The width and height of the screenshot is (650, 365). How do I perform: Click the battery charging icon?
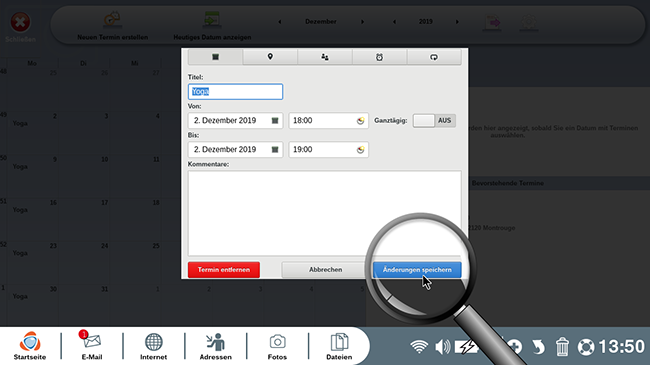tap(466, 347)
